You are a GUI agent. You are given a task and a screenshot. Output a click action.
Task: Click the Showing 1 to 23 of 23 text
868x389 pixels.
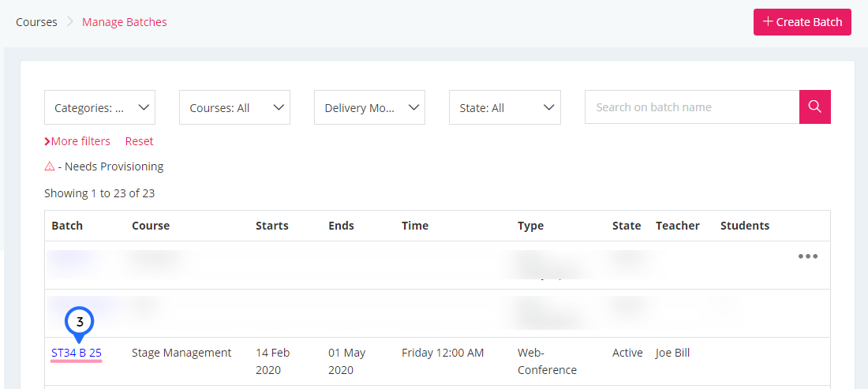[x=99, y=193]
